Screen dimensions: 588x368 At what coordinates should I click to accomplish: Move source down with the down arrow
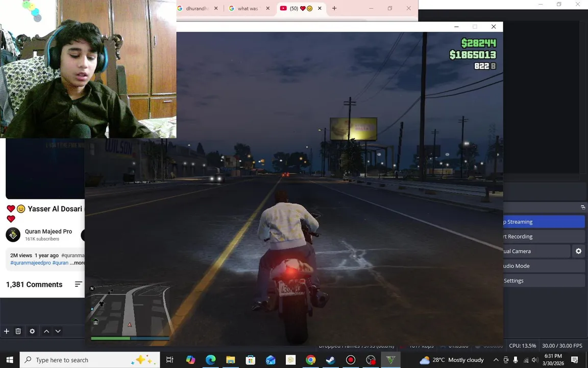pos(58,331)
